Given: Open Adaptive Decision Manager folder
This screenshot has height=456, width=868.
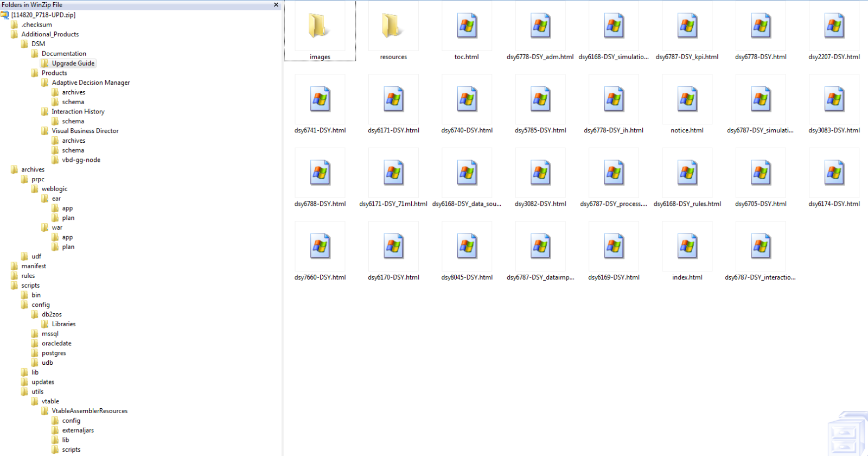Looking at the screenshot, I should click(91, 83).
